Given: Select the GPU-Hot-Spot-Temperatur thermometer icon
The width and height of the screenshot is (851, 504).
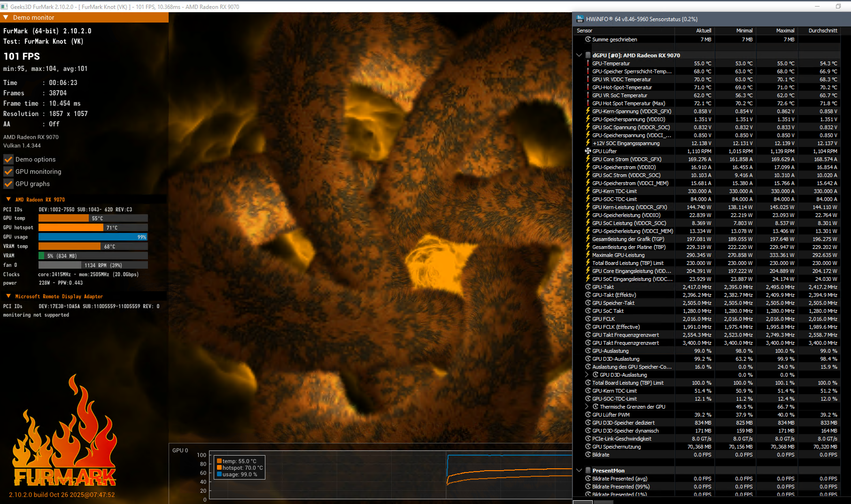Looking at the screenshot, I should (588, 87).
